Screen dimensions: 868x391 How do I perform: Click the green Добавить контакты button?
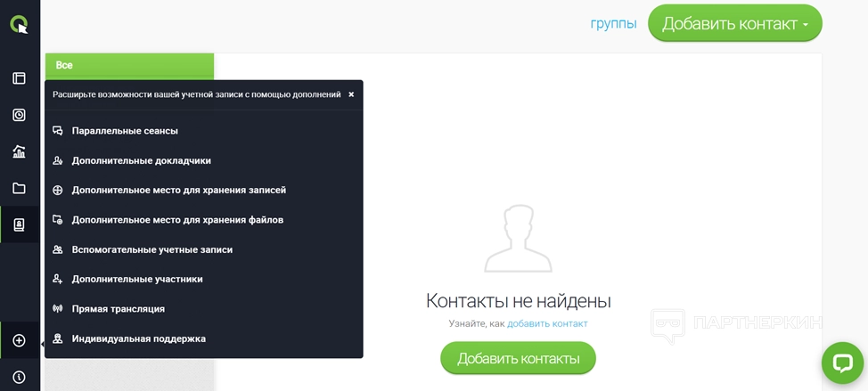(x=518, y=358)
